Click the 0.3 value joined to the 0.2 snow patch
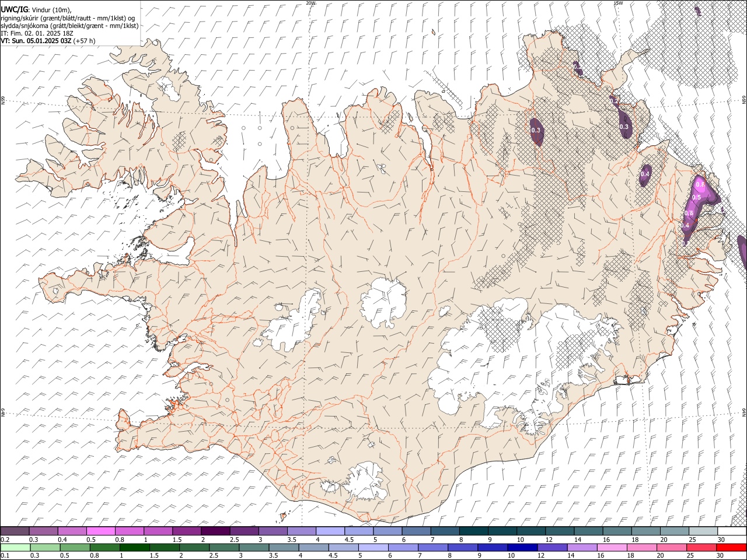 click(x=624, y=127)
